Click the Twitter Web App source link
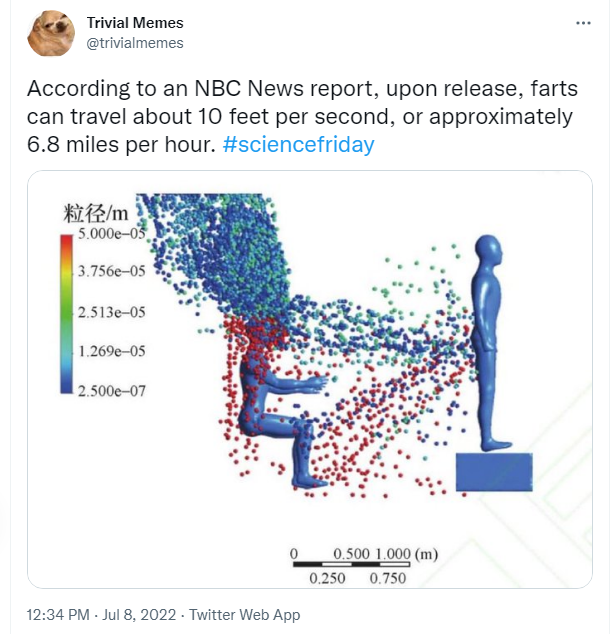 click(244, 615)
